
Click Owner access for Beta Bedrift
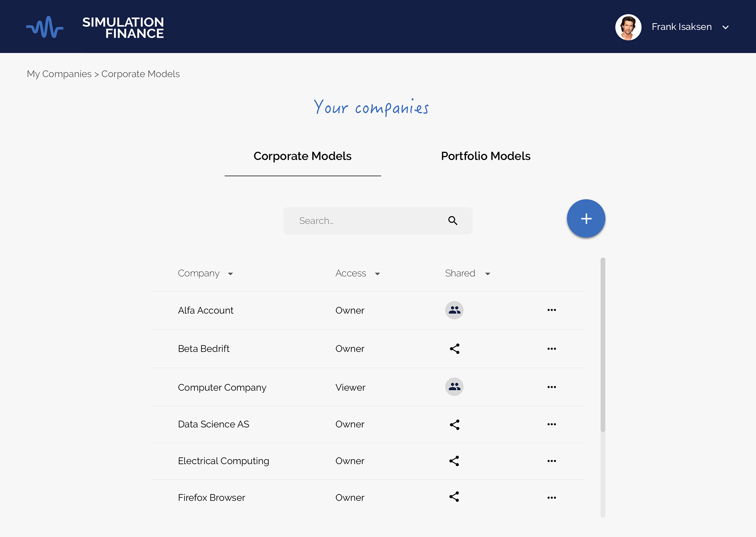tap(350, 349)
